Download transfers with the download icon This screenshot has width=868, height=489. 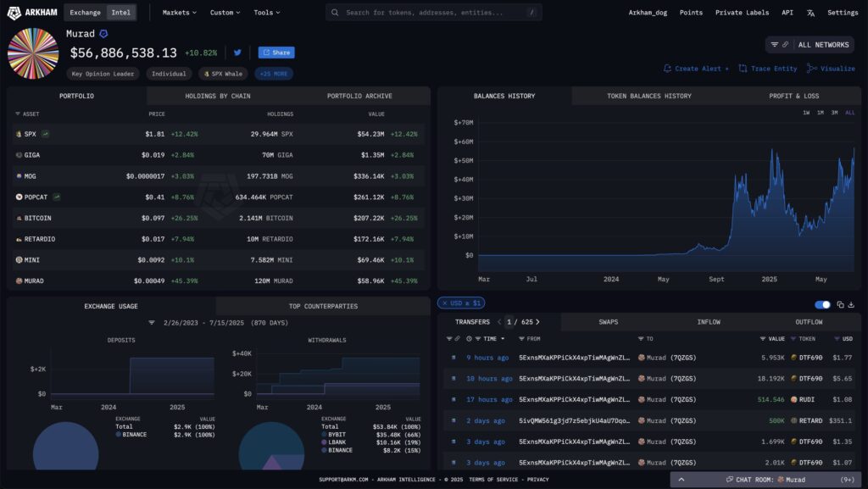click(x=851, y=304)
